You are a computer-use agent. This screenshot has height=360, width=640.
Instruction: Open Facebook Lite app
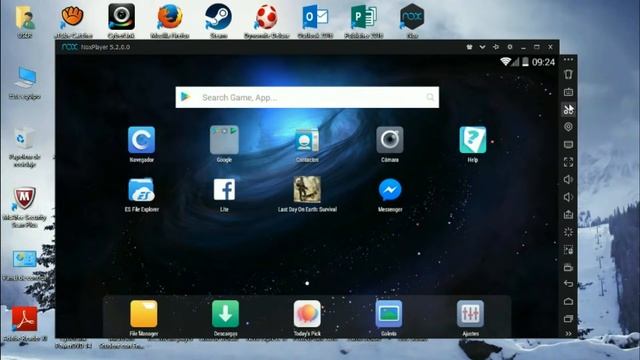(224, 190)
